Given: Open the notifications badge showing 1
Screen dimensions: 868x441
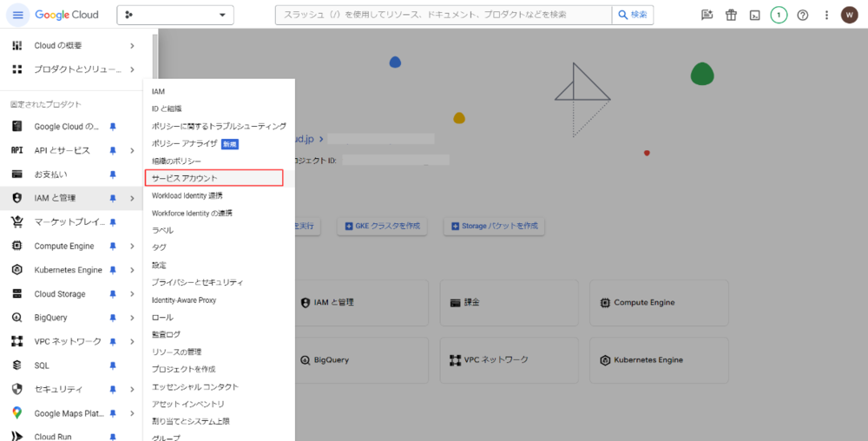Looking at the screenshot, I should click(x=779, y=15).
